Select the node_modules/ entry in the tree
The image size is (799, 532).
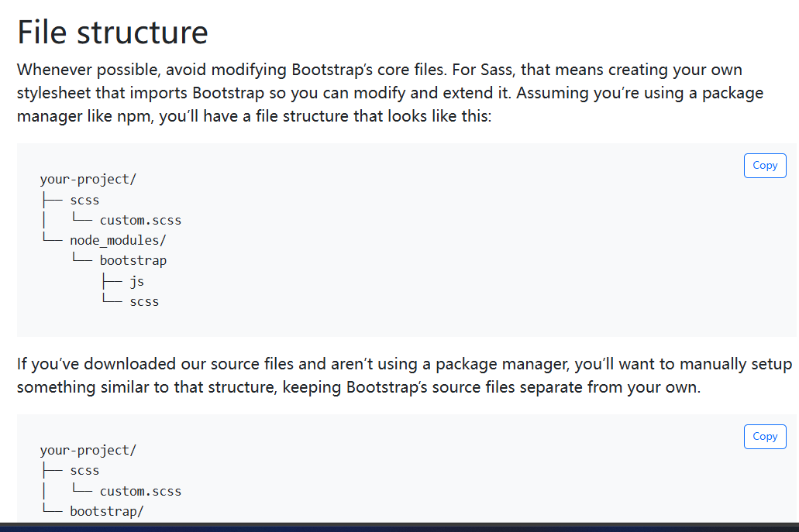118,240
